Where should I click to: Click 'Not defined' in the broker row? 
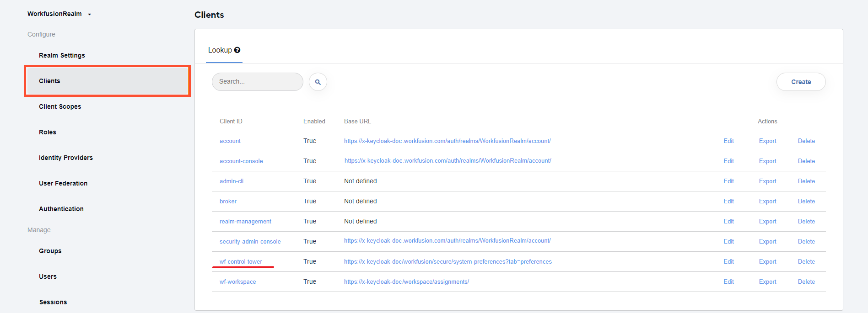click(x=361, y=202)
